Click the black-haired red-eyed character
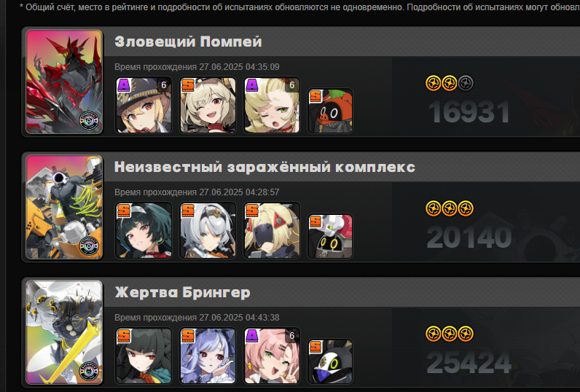This screenshot has width=580, height=392. click(144, 356)
